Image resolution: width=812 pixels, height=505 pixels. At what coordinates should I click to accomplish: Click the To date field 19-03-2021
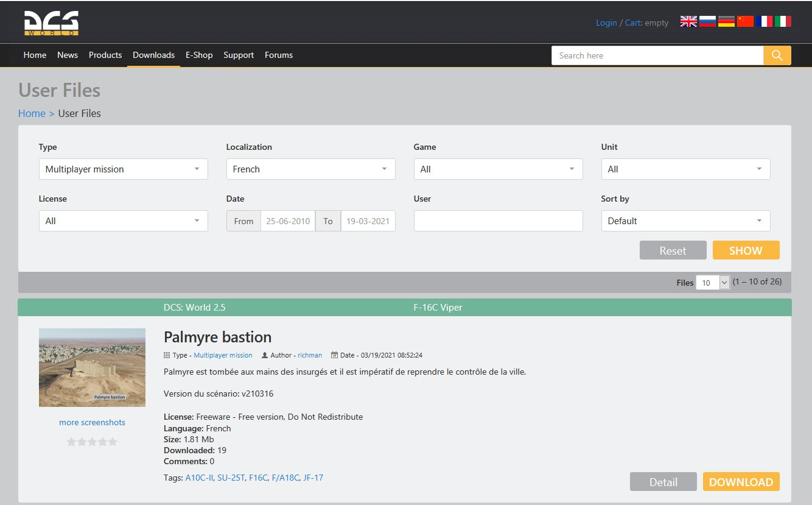368,221
